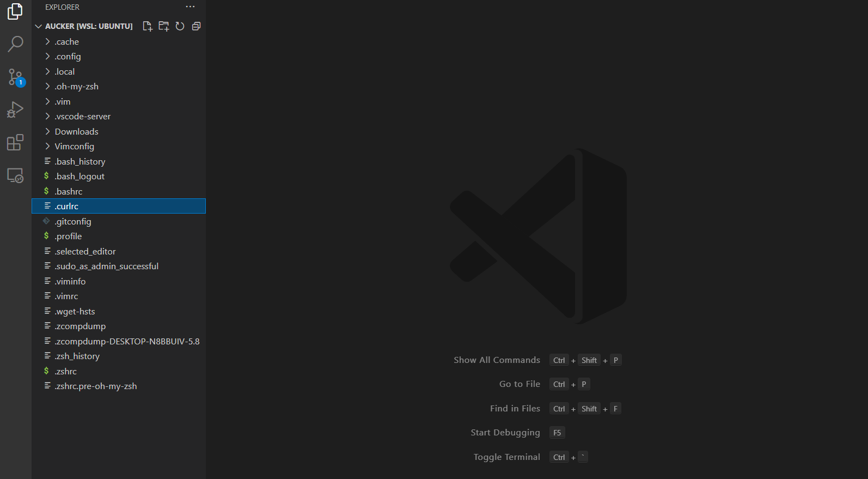Image resolution: width=868 pixels, height=479 pixels.
Task: Open the .gitconfig file
Action: click(x=119, y=221)
